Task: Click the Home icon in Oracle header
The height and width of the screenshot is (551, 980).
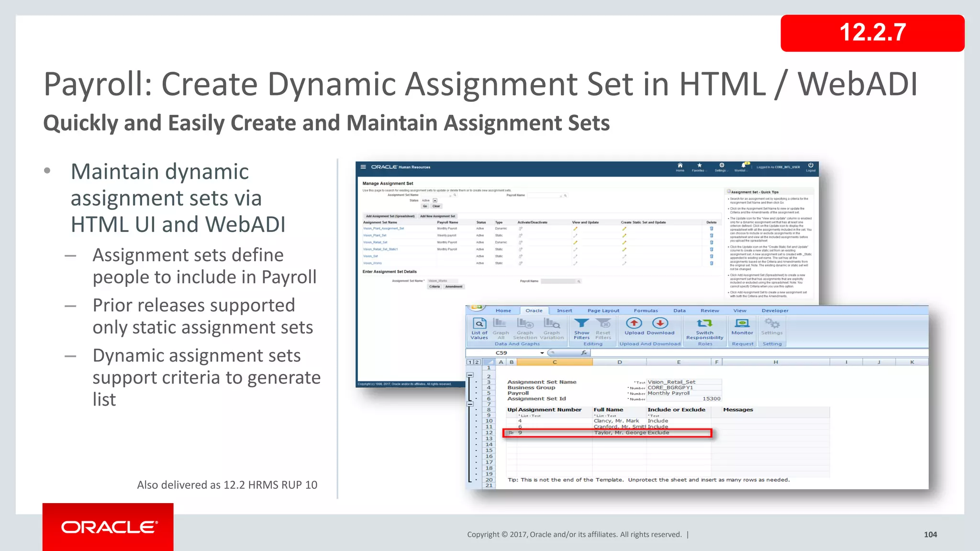Action: [680, 165]
